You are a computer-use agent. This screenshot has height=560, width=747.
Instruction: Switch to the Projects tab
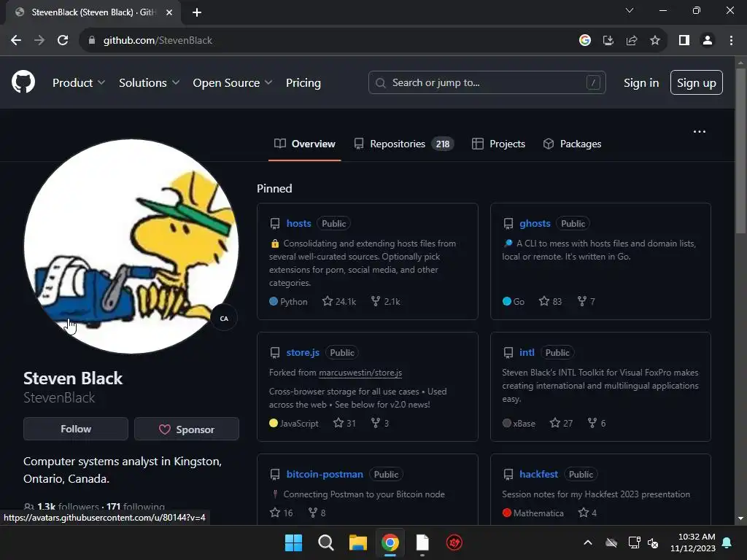pyautogui.click(x=498, y=144)
